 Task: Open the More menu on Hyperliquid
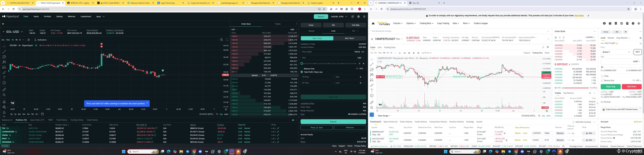click(x=100, y=17)
